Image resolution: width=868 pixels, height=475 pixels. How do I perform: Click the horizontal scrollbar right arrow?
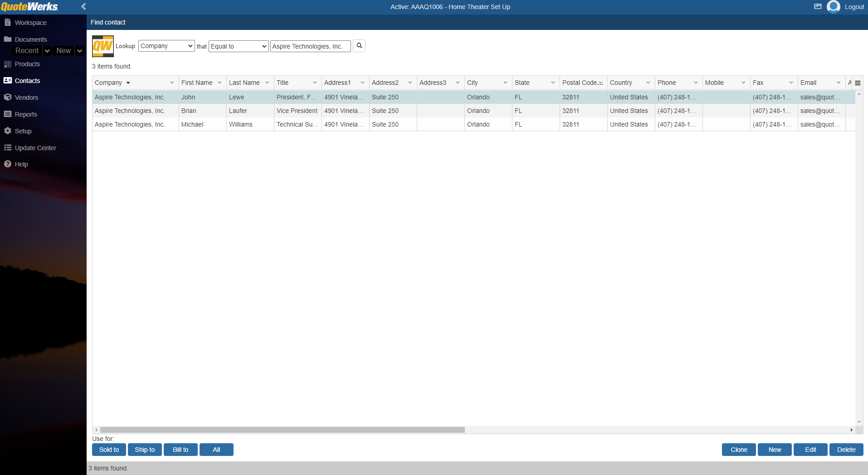(851, 430)
